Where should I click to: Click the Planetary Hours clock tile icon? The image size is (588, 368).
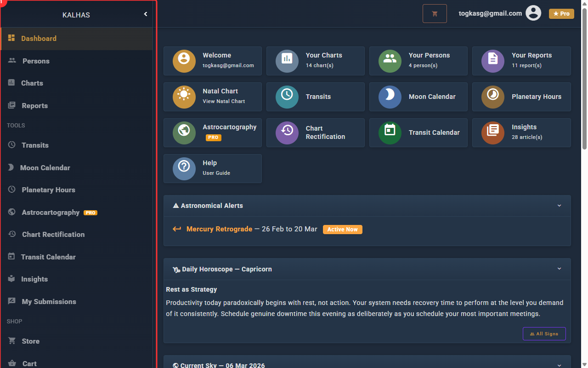492,97
